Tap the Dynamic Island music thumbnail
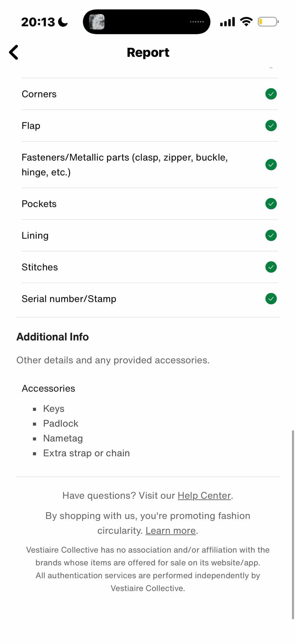Screen dimensions: 296x644 point(97,22)
